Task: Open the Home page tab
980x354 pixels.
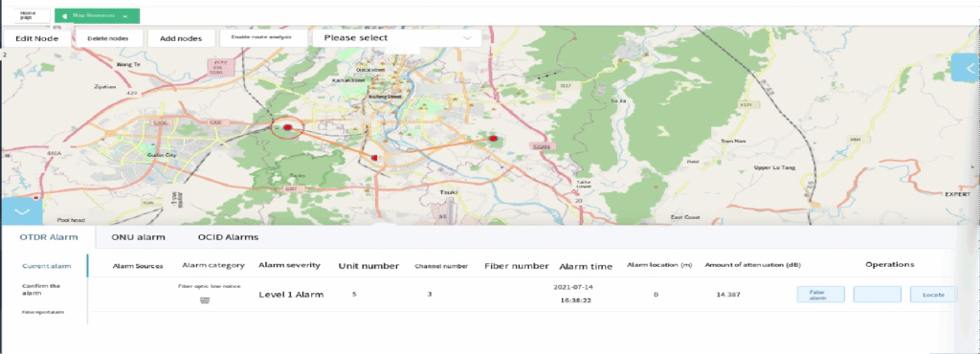Action: pos(32,15)
